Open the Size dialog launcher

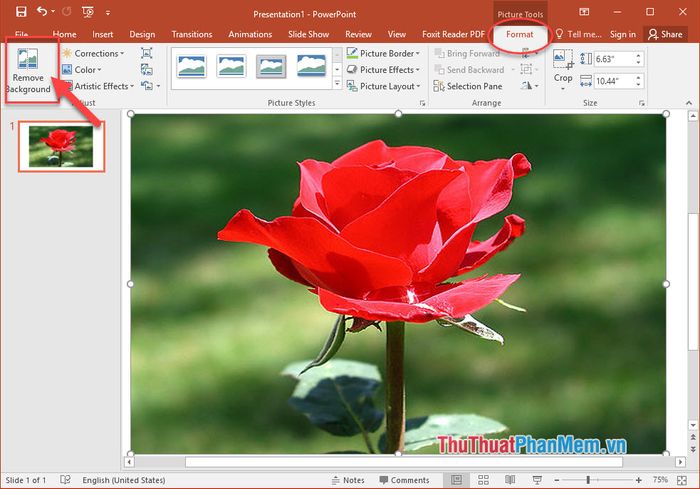642,103
